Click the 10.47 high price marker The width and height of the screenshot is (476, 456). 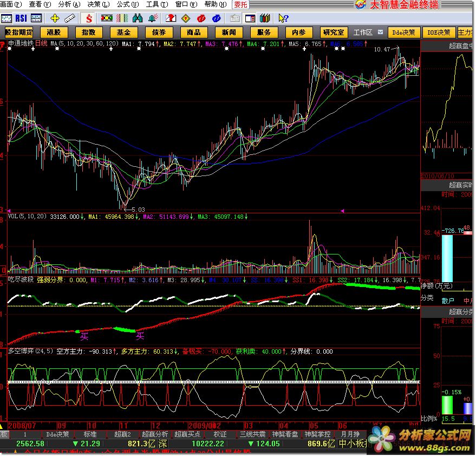pyautogui.click(x=382, y=49)
